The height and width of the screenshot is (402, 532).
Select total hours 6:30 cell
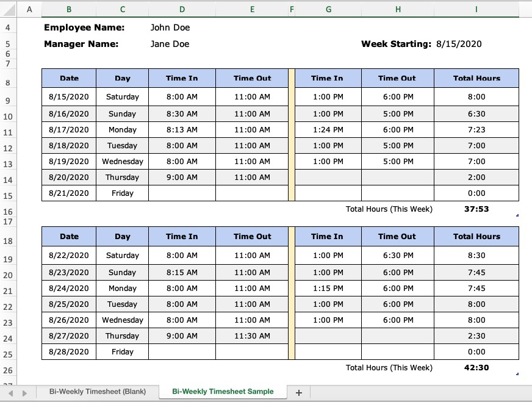tap(476, 113)
